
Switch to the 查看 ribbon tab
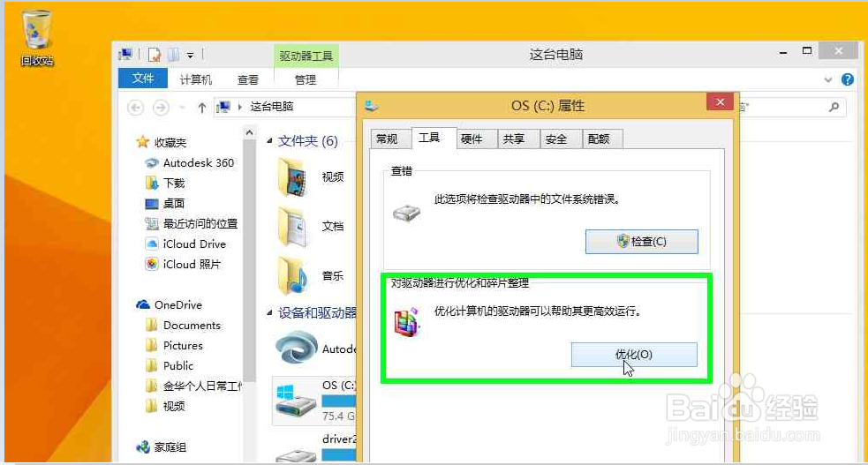click(248, 79)
